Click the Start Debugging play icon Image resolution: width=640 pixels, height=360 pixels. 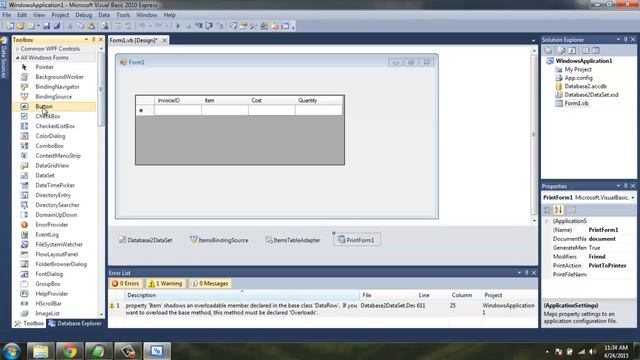pos(178,26)
